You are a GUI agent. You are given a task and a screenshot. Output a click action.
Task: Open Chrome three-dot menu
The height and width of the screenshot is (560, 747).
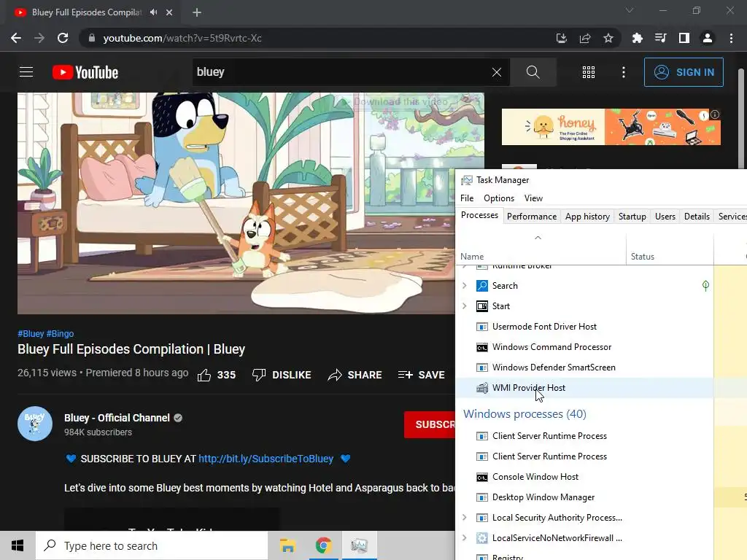[x=731, y=38]
